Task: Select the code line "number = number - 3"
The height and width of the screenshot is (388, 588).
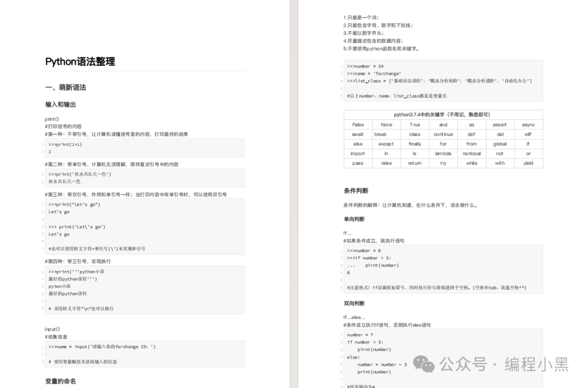Action: [x=382, y=365]
